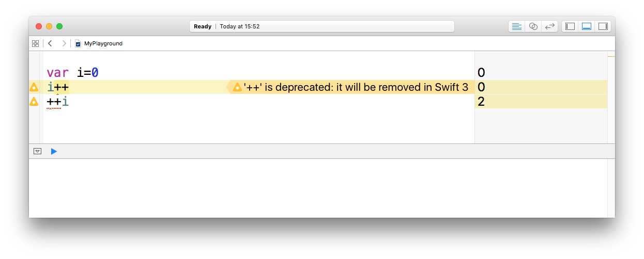Open MyPlayground in the jump bar
Image resolution: width=644 pixels, height=259 pixels.
click(x=99, y=43)
